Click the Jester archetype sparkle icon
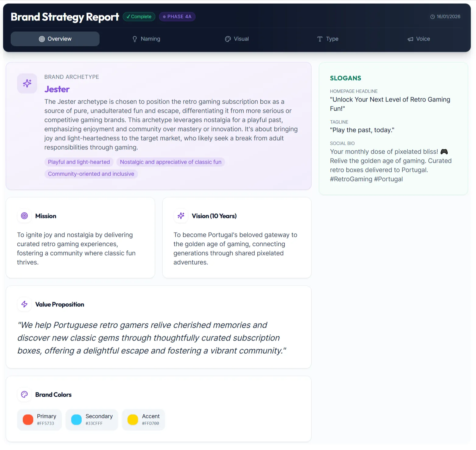Image resolution: width=476 pixels, height=450 pixels. (x=27, y=83)
